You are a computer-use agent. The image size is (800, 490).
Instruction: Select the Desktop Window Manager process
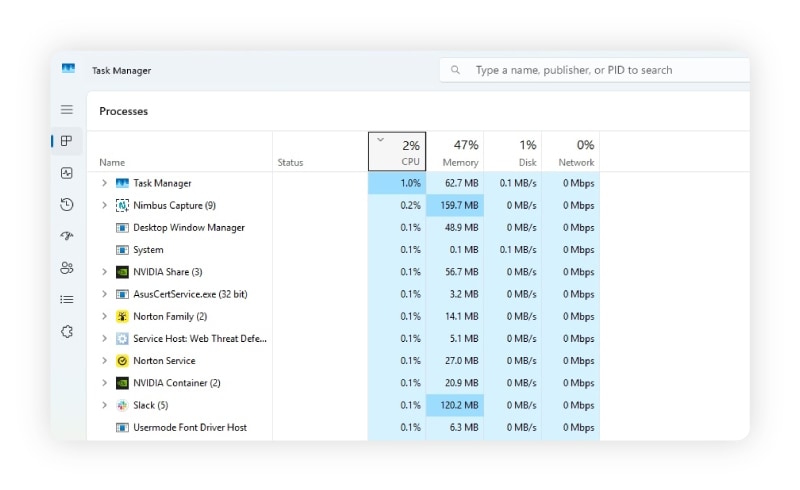(x=188, y=228)
